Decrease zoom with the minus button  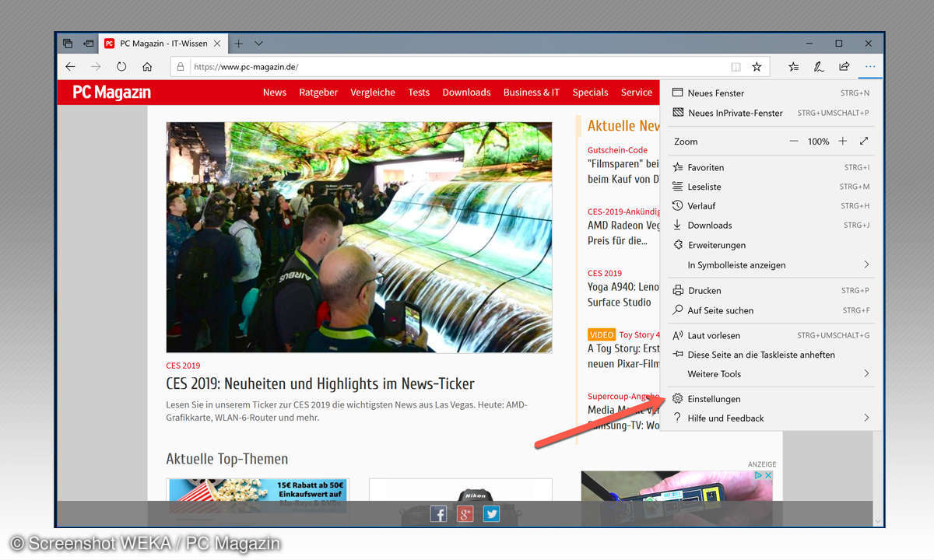794,142
